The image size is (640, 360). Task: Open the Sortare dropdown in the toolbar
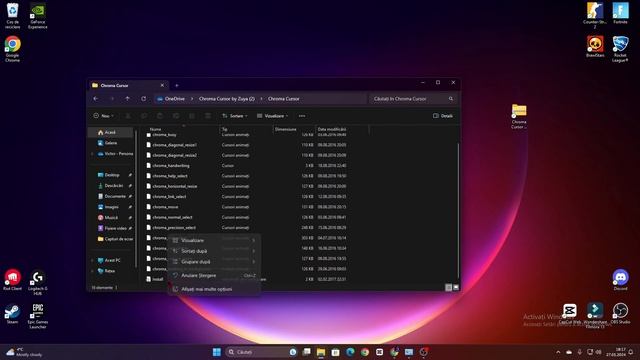(x=235, y=116)
